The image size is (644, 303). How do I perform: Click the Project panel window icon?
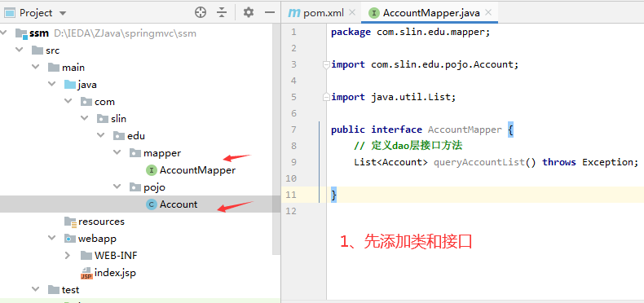pyautogui.click(x=10, y=13)
